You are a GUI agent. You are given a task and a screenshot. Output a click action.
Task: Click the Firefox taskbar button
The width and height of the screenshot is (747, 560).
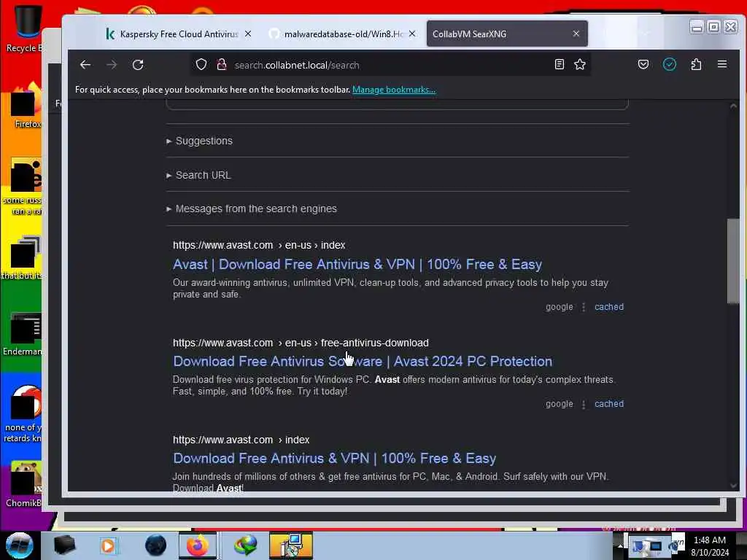point(197,545)
